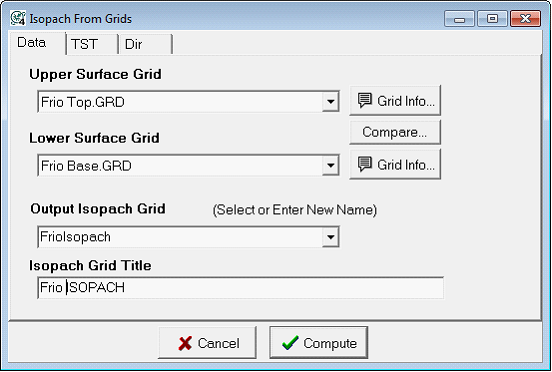Open the Compare dialog button
The height and width of the screenshot is (372, 552).
click(x=395, y=132)
